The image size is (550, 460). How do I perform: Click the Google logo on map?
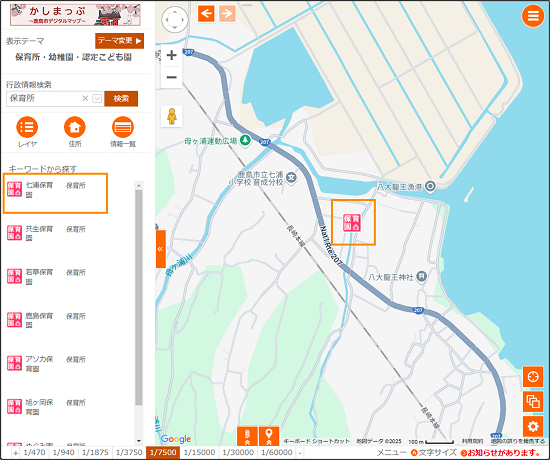[x=176, y=439]
